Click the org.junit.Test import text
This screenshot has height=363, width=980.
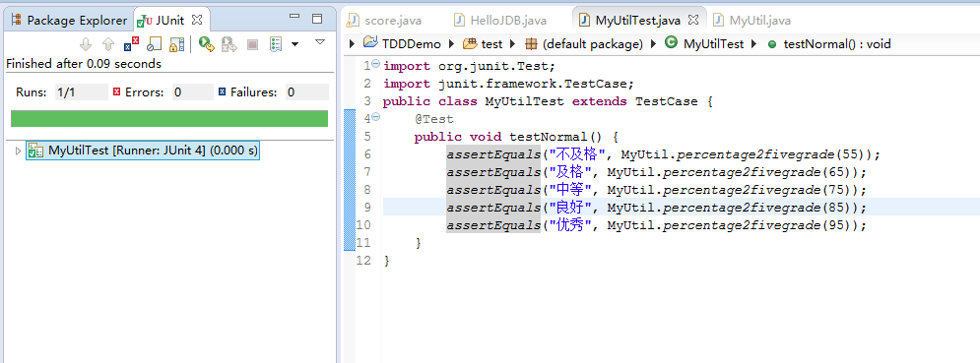492,66
